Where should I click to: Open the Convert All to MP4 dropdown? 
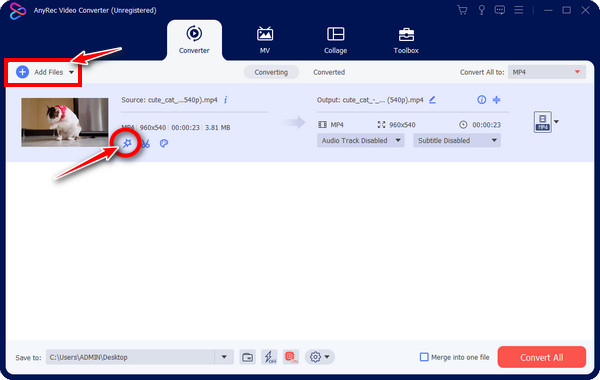click(547, 72)
